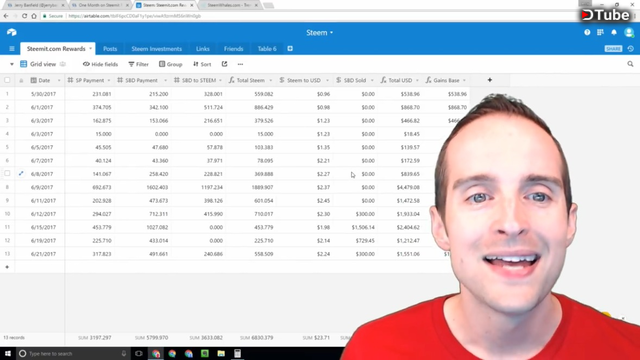Check the row 7 selection checkbox
Viewport: 640px width, 360px height.
[x=7, y=173]
